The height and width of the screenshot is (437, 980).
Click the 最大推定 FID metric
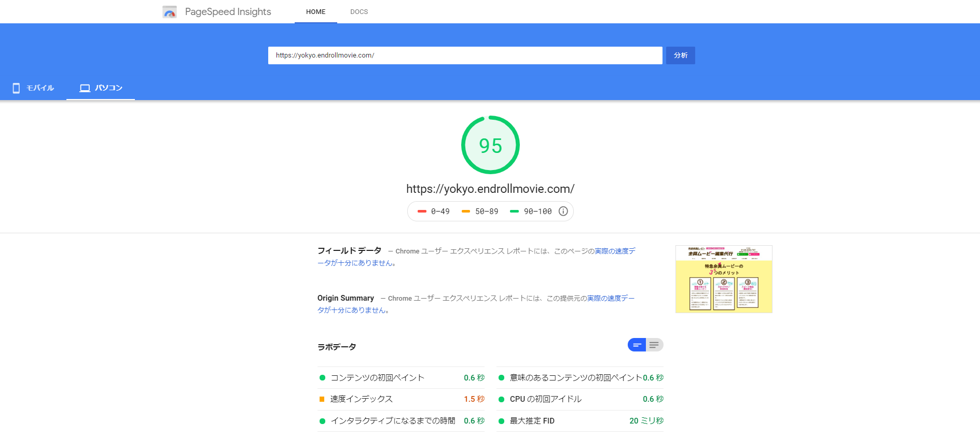pos(580,421)
